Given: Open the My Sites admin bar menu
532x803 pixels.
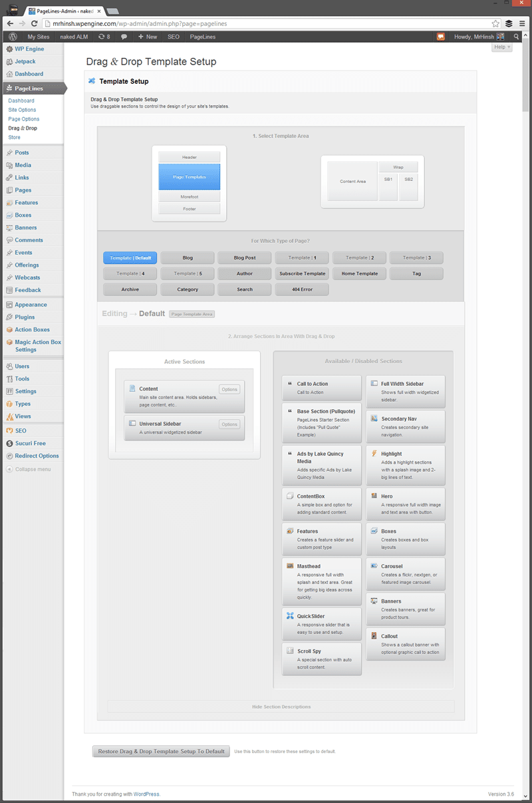Looking at the screenshot, I should tap(39, 37).
